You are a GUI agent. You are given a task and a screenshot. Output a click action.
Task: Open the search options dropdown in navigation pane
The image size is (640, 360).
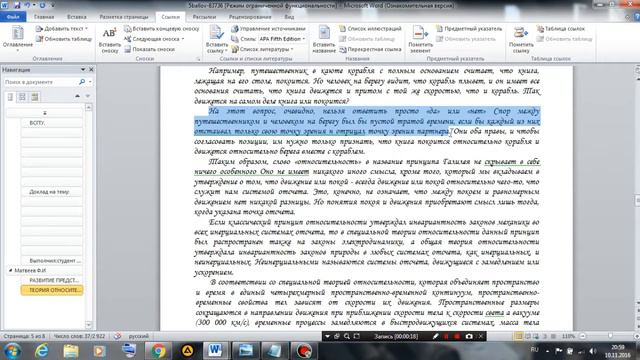[90, 82]
